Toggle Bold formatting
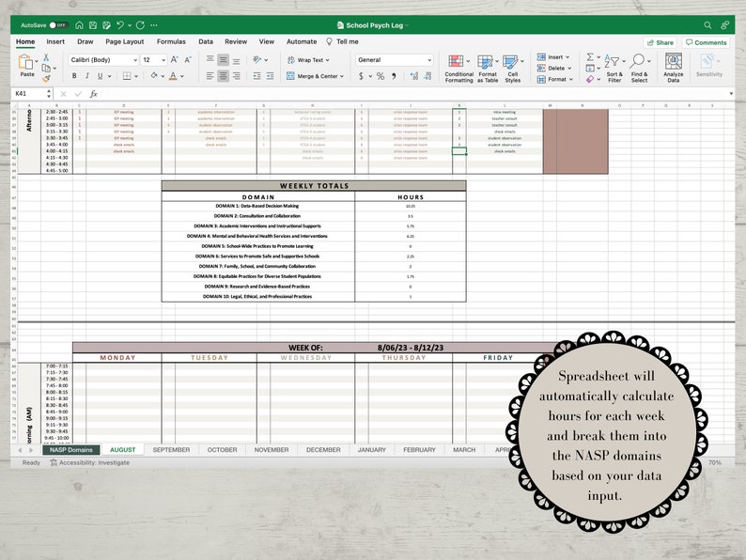This screenshot has width=746, height=560. [74, 76]
